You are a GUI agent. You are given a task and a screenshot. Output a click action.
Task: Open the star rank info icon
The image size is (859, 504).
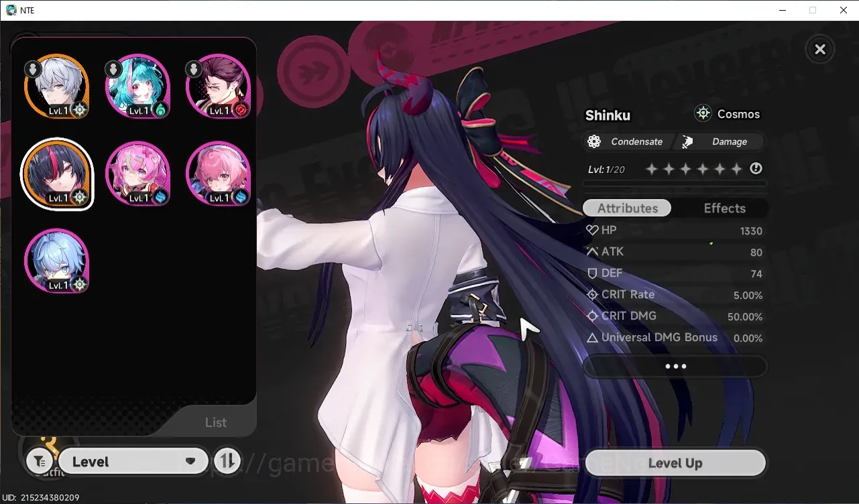point(756,169)
